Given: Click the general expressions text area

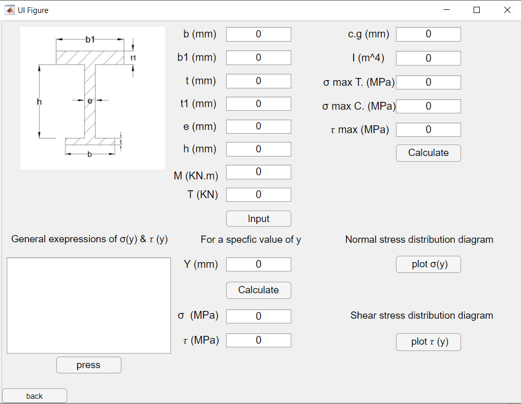Looking at the screenshot, I should (x=89, y=305).
